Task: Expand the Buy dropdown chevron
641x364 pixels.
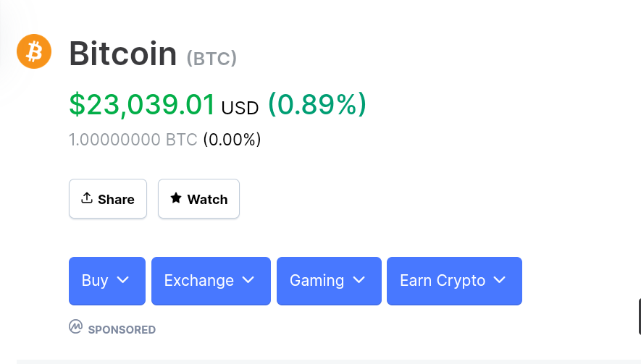Action: coord(122,280)
